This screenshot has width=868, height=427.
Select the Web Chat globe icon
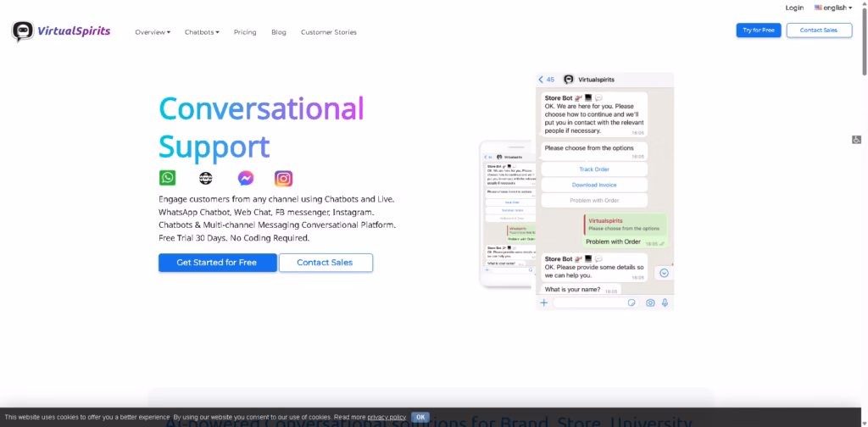coord(205,178)
